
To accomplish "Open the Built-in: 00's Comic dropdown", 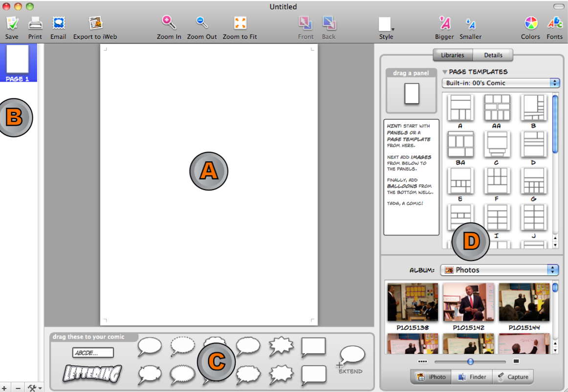I will point(501,83).
